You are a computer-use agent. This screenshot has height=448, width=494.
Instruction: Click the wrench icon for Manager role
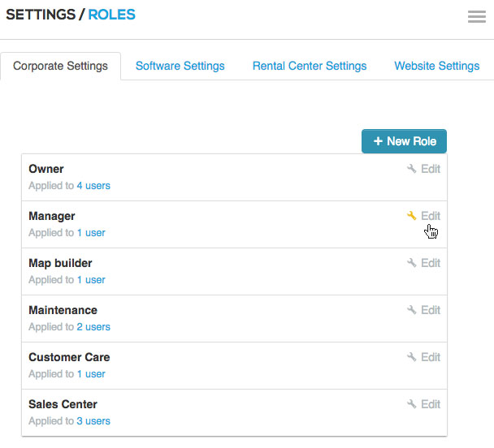pyautogui.click(x=412, y=216)
